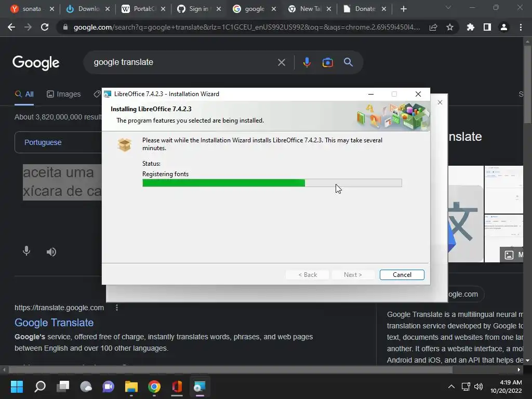The width and height of the screenshot is (532, 399).
Task: Open the installer taskbar icon
Action: point(199,387)
